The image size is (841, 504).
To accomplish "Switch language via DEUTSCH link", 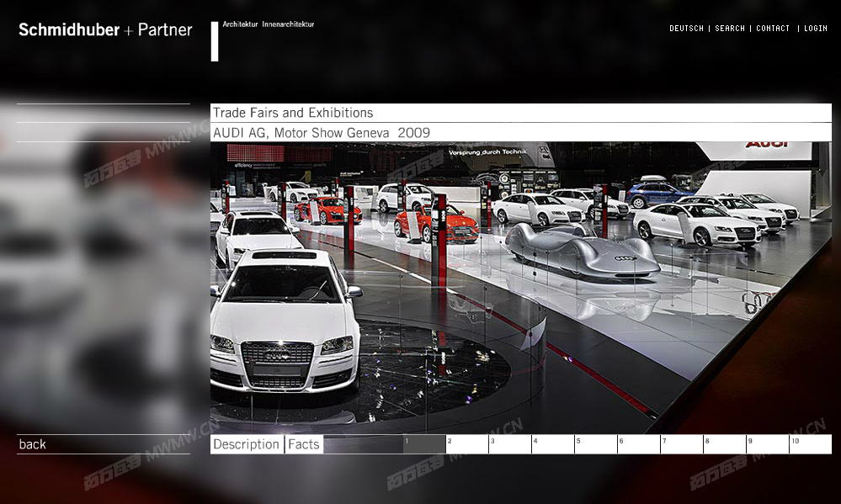I will point(686,29).
